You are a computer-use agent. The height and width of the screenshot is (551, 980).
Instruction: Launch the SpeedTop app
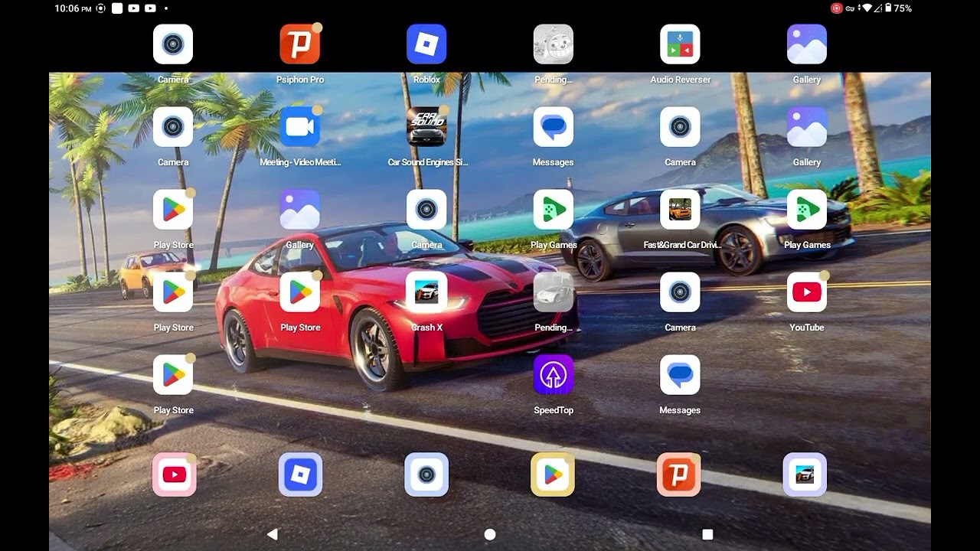tap(554, 375)
